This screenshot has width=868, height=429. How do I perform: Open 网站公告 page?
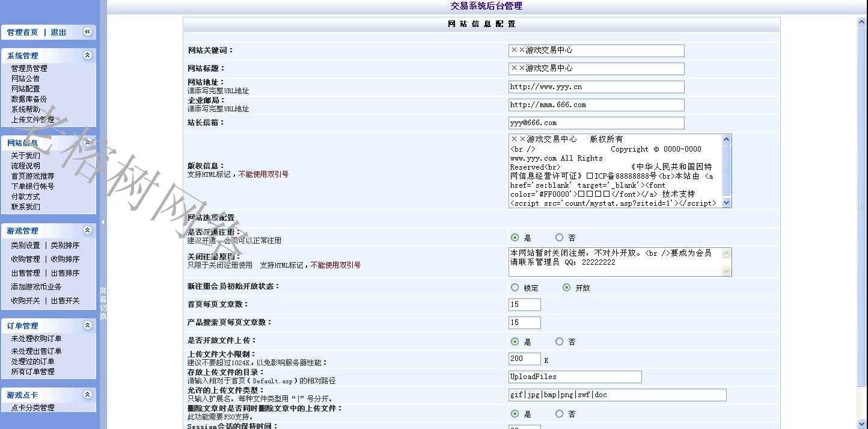[25, 79]
